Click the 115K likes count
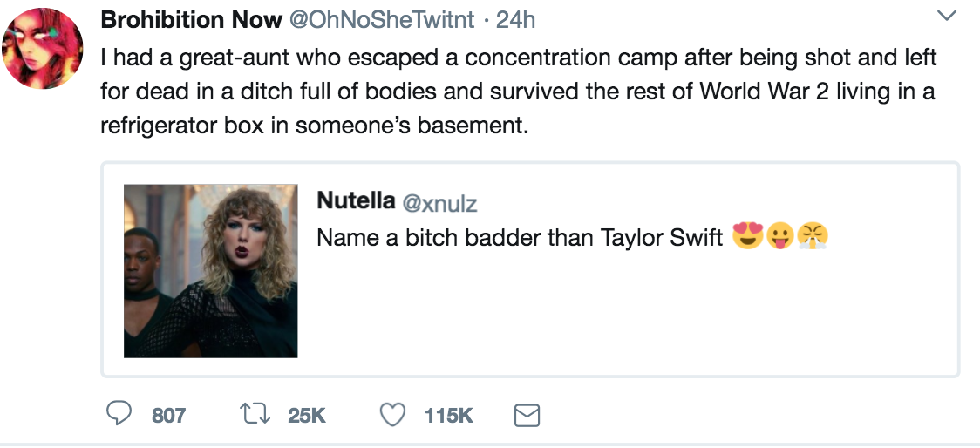Image resolution: width=980 pixels, height=448 pixels. coord(448,417)
